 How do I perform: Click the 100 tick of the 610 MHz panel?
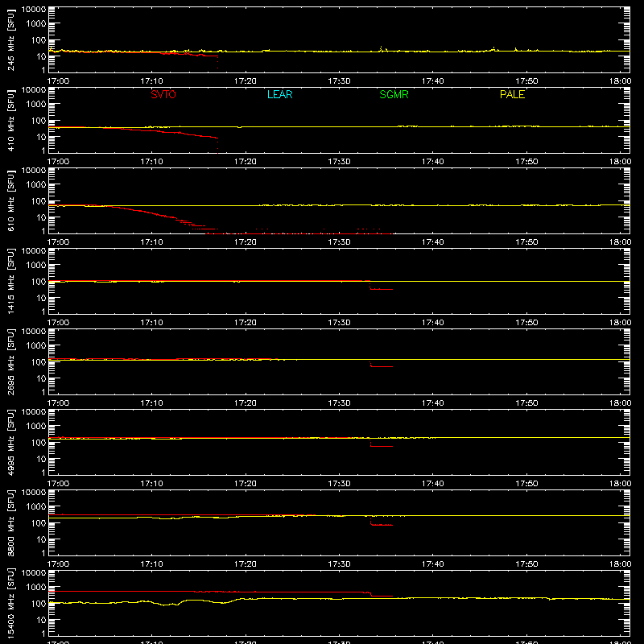tap(39, 201)
